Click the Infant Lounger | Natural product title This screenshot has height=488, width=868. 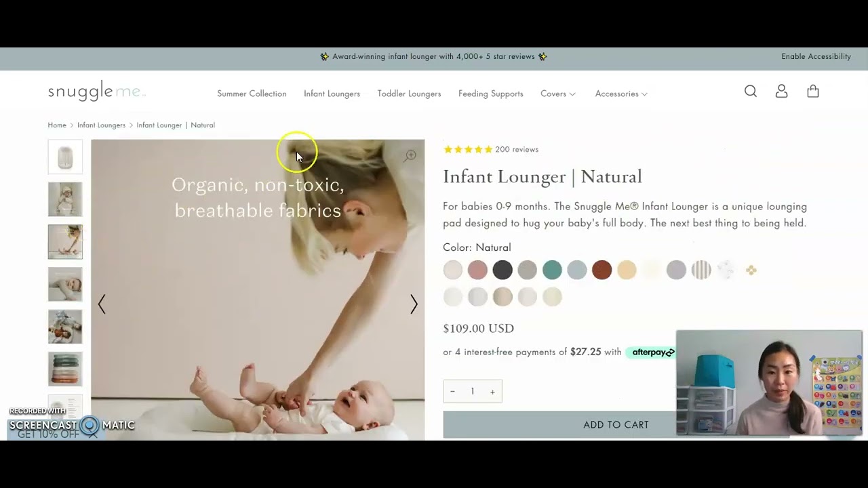pyautogui.click(x=542, y=177)
